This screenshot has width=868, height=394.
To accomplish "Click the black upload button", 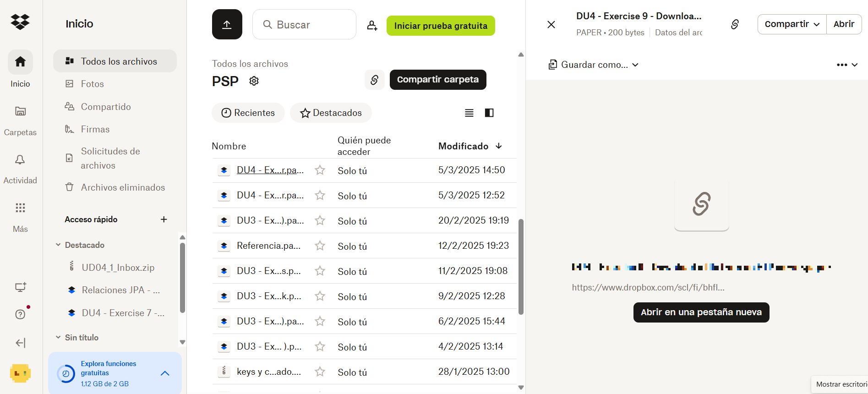I will 227,25.
